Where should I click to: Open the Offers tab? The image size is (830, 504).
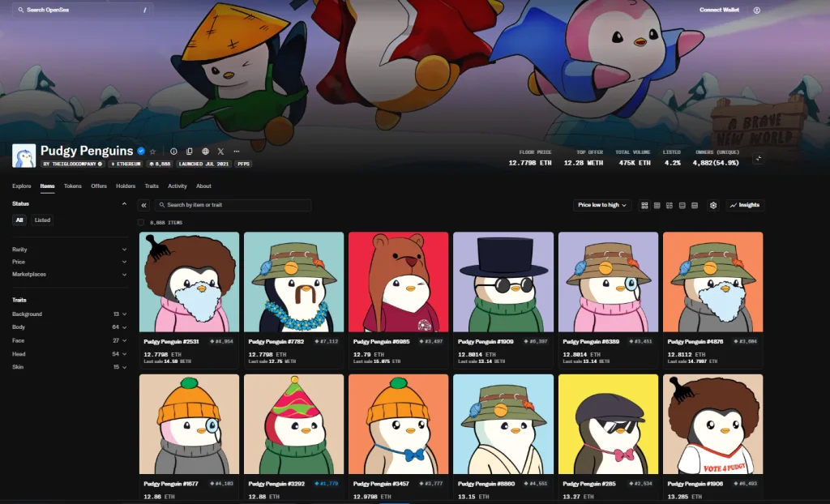click(99, 186)
